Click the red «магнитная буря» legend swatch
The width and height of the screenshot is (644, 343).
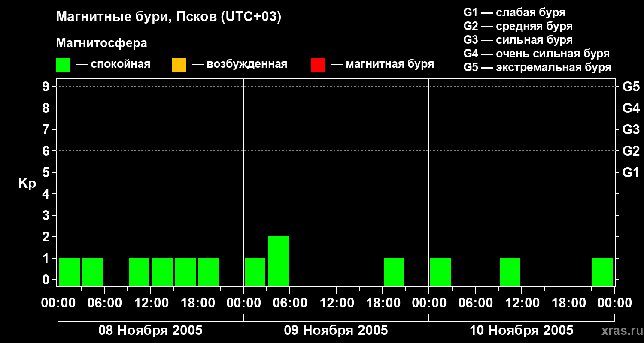318,65
